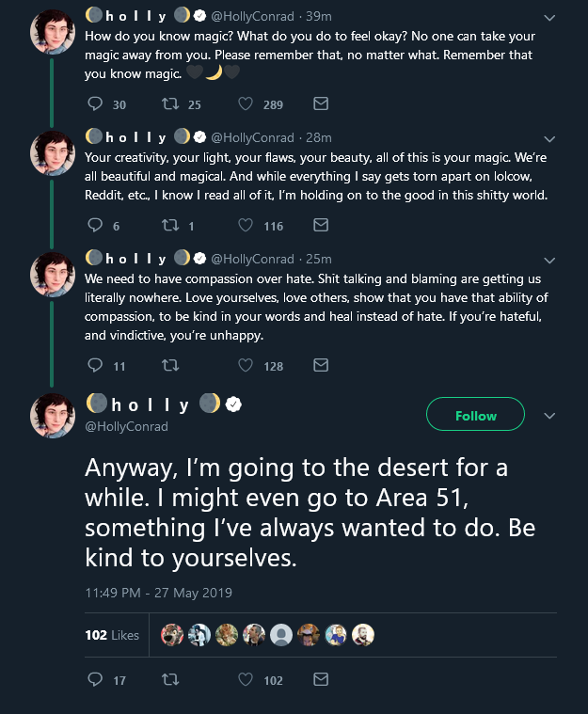Reply to the Area 51 tweet
The width and height of the screenshot is (588, 714).
pyautogui.click(x=95, y=679)
